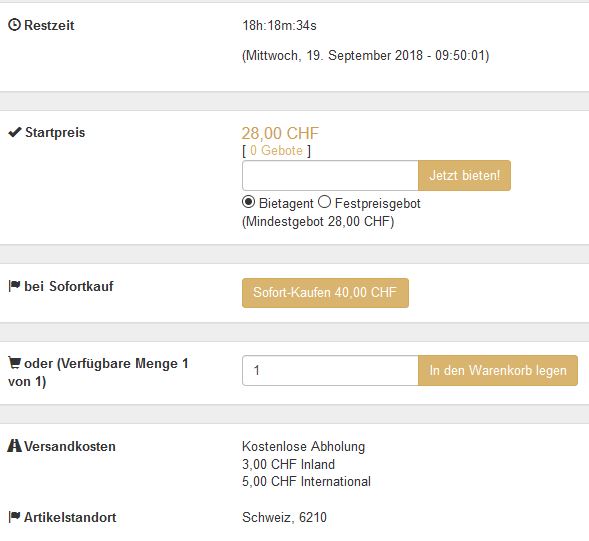The width and height of the screenshot is (589, 541).
Task: Click the 28,00 CHF start price
Action: coord(280,133)
